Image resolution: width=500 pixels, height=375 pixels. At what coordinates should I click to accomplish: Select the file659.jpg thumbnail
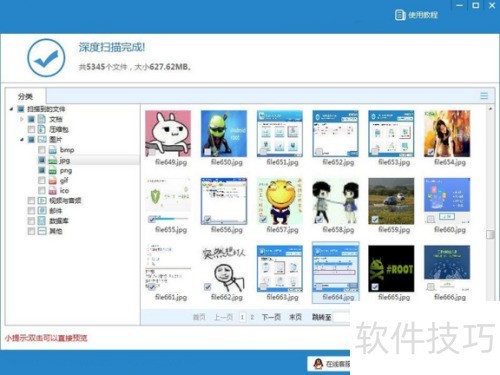[391, 201]
